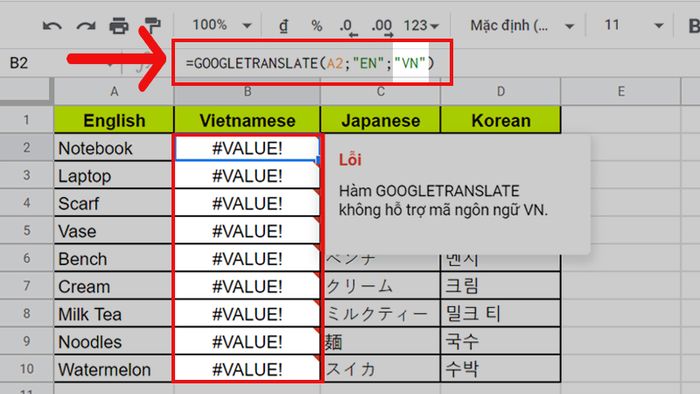The width and height of the screenshot is (700, 394).
Task: Select Japanese cell ミルクティー
Action: pyautogui.click(x=380, y=314)
